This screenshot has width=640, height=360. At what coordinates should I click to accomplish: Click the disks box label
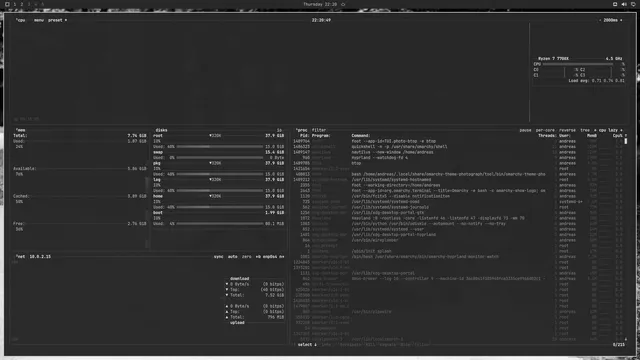(x=161, y=130)
